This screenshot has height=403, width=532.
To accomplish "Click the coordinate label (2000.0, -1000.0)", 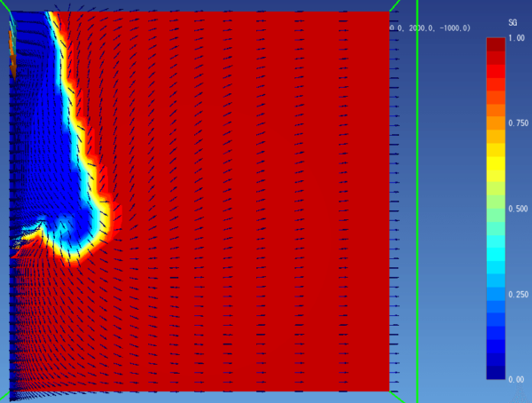I will (430, 28).
